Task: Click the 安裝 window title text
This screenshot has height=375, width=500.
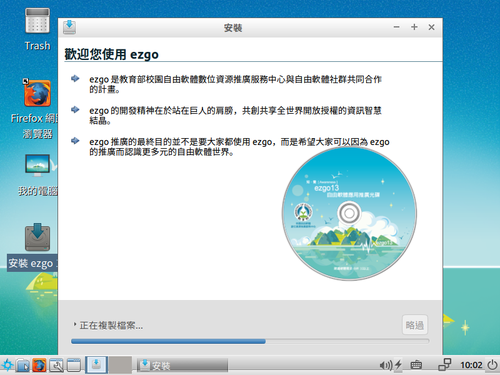Action: point(233,28)
